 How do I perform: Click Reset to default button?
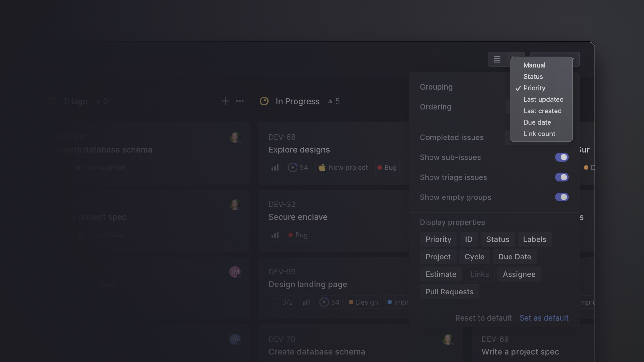pos(483,318)
